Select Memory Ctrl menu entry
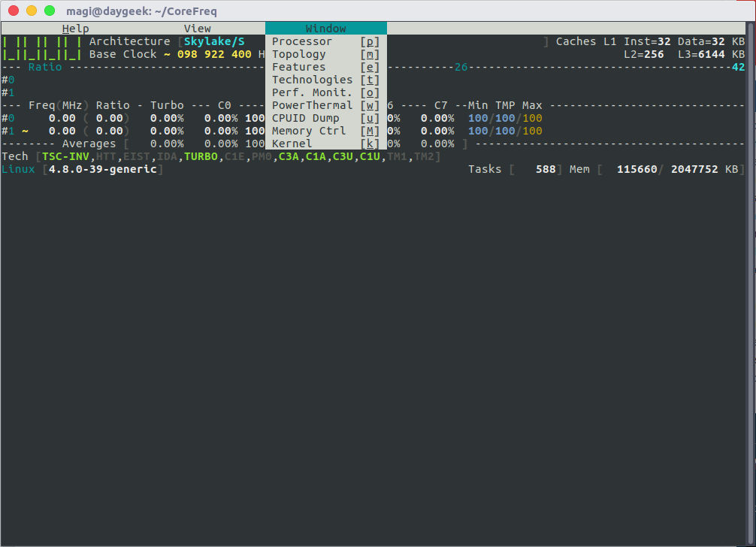Viewport: 756px width, 547px height. 326,131
